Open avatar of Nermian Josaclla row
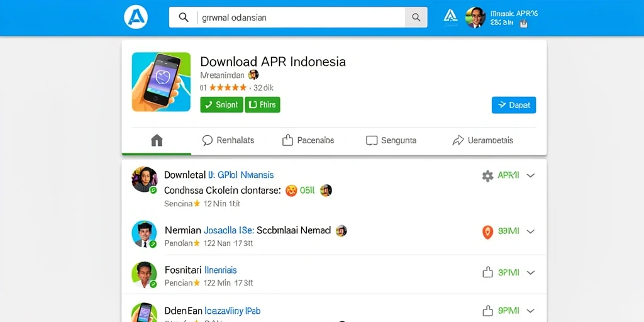 click(x=144, y=234)
